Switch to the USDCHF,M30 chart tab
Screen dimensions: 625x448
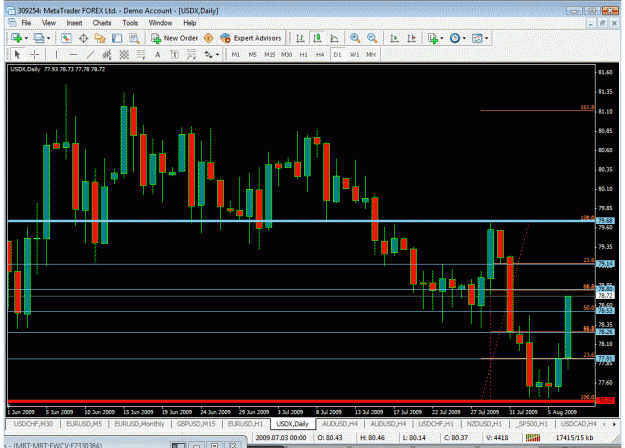(33, 424)
